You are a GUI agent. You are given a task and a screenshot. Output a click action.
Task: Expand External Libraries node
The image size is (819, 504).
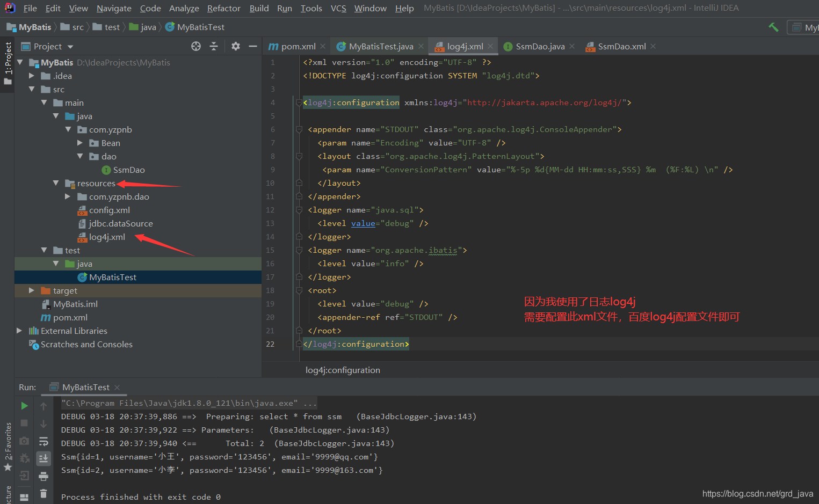coord(19,331)
